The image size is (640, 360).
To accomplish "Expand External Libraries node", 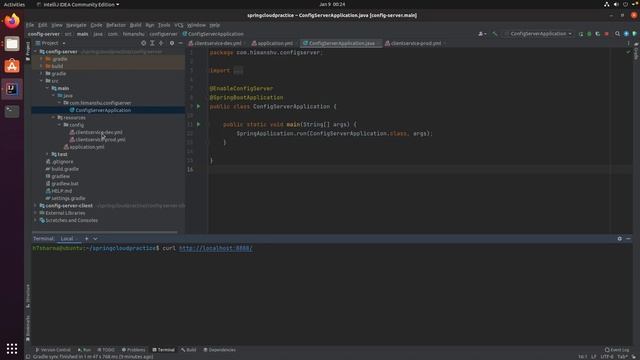I will click(x=36, y=213).
